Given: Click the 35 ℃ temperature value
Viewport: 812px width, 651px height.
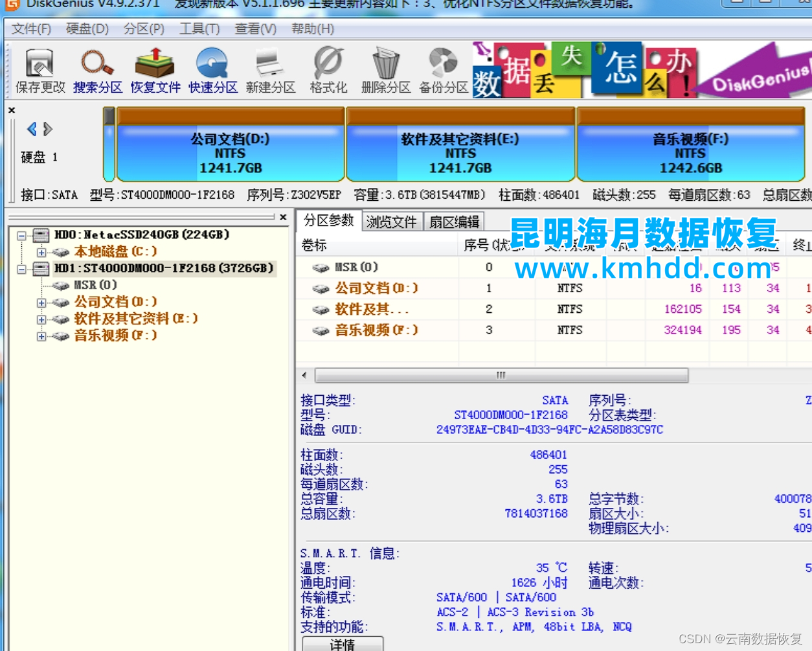Looking at the screenshot, I should coord(551,568).
